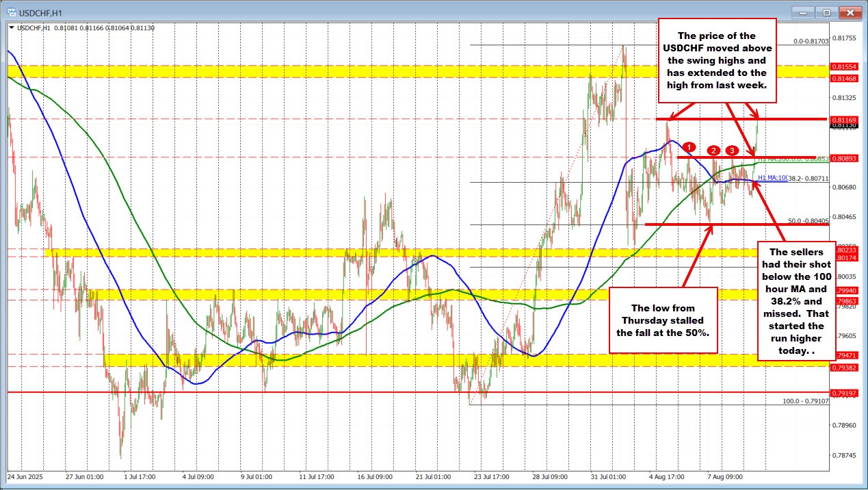Click the chart window icon in title bar
The height and width of the screenshot is (490, 868).
(10, 13)
